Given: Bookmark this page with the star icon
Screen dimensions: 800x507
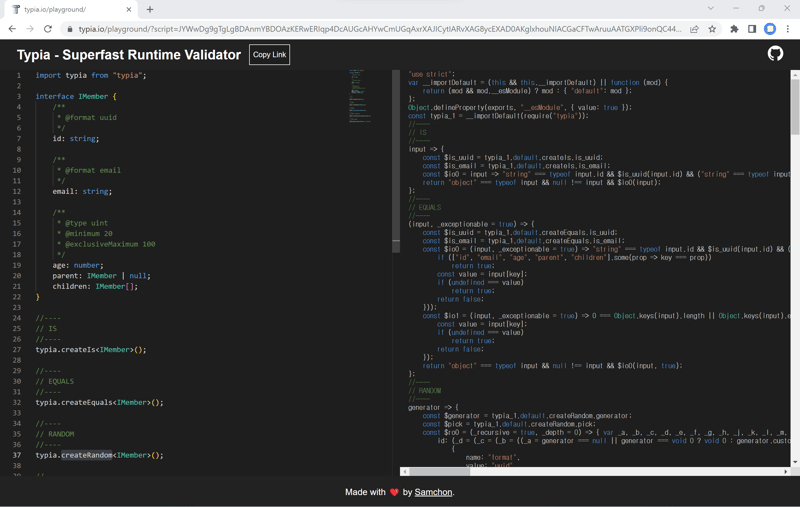Looking at the screenshot, I should (712, 29).
